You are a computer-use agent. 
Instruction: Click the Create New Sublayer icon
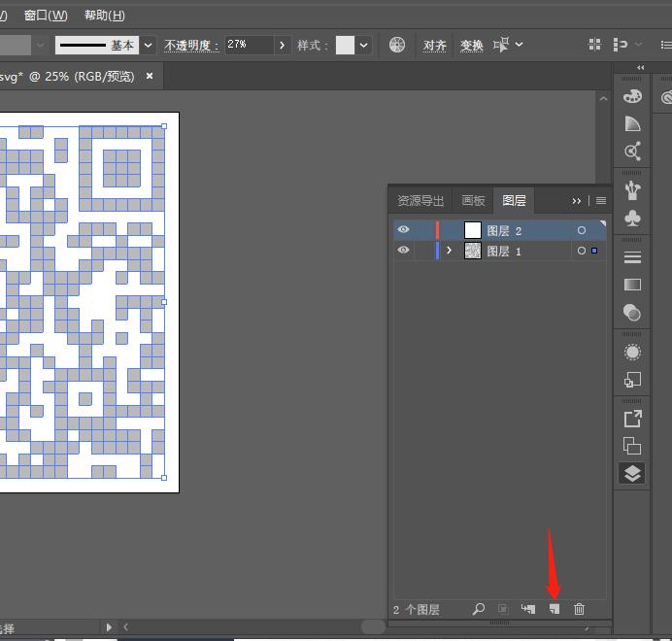click(x=528, y=609)
